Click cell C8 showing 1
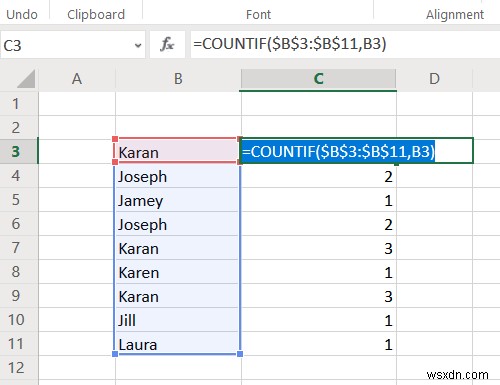500x385 pixels. [x=319, y=272]
